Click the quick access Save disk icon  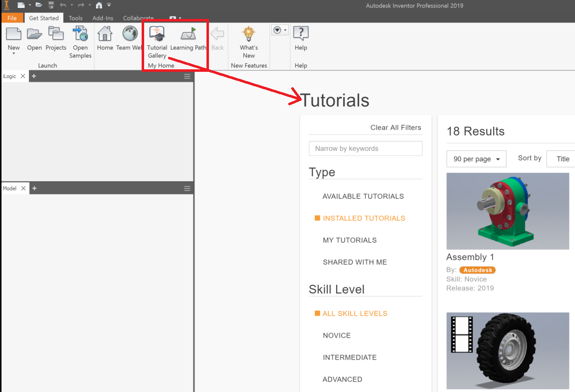tap(51, 5)
